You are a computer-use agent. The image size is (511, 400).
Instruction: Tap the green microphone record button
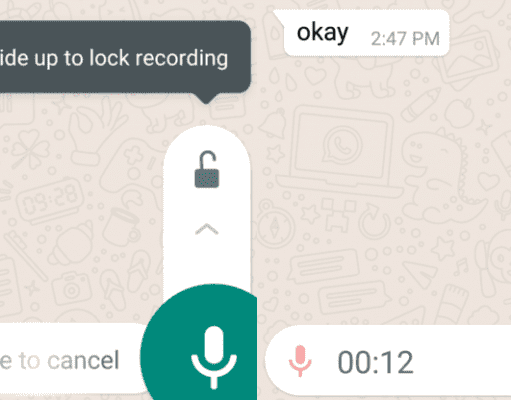[199, 342]
